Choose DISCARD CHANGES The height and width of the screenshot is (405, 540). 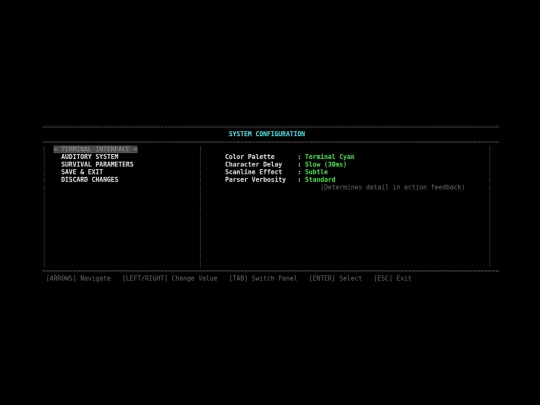pyautogui.click(x=90, y=179)
